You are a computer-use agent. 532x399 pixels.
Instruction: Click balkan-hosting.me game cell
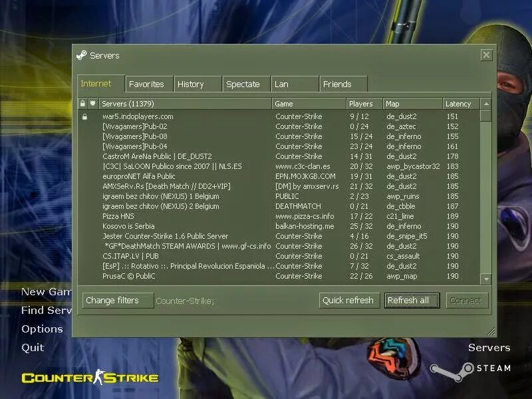click(305, 226)
